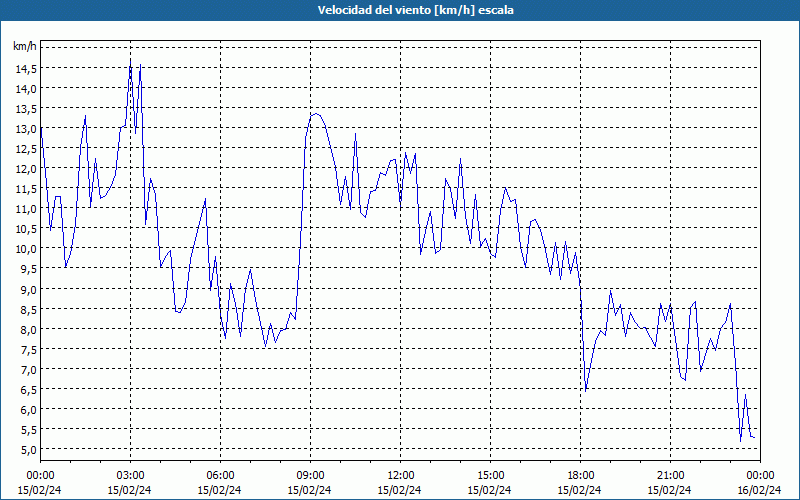Click the 09:00 x-axis time label

click(x=310, y=476)
